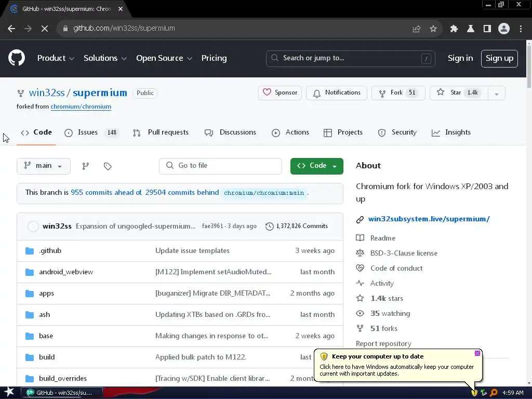This screenshot has height=399, width=532.
Task: Open the Pricing page
Action: pyautogui.click(x=214, y=58)
